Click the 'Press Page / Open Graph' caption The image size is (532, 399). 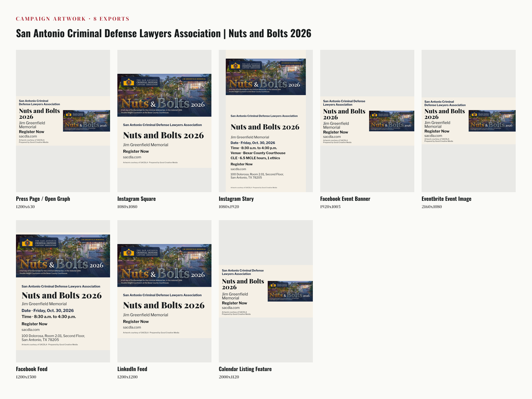pyautogui.click(x=43, y=199)
